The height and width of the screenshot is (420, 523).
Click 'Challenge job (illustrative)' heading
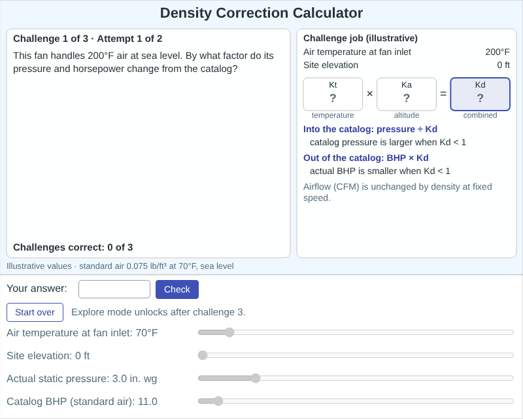point(361,39)
